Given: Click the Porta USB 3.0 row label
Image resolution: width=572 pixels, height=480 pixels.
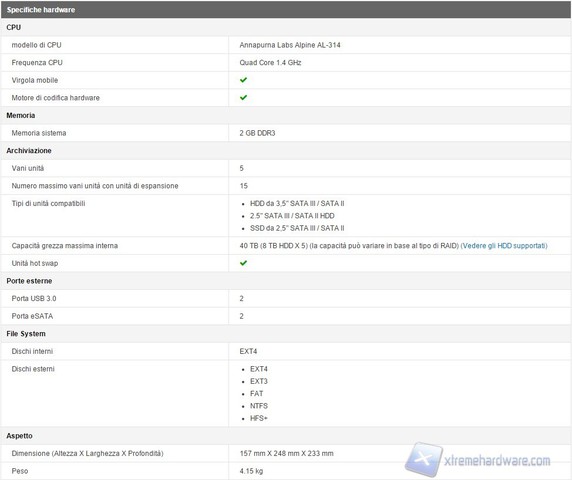Looking at the screenshot, I should pos(34,298).
